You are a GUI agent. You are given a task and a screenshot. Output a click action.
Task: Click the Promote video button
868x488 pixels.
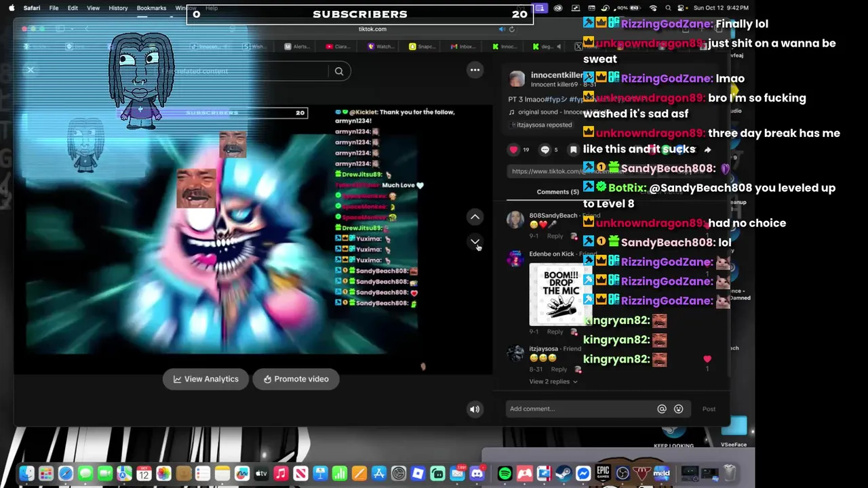(296, 379)
